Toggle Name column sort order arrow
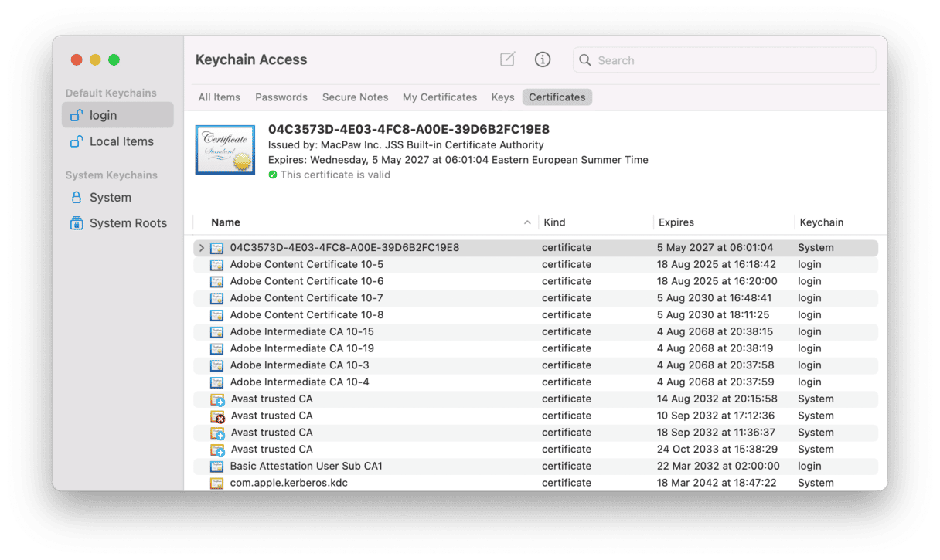Image resolution: width=940 pixels, height=560 pixels. pyautogui.click(x=527, y=222)
